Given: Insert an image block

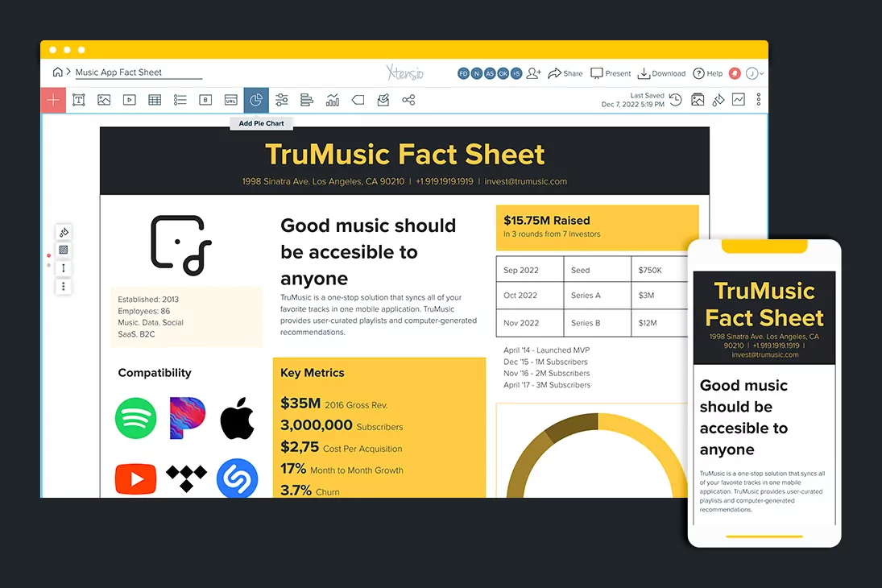Looking at the screenshot, I should (x=104, y=100).
